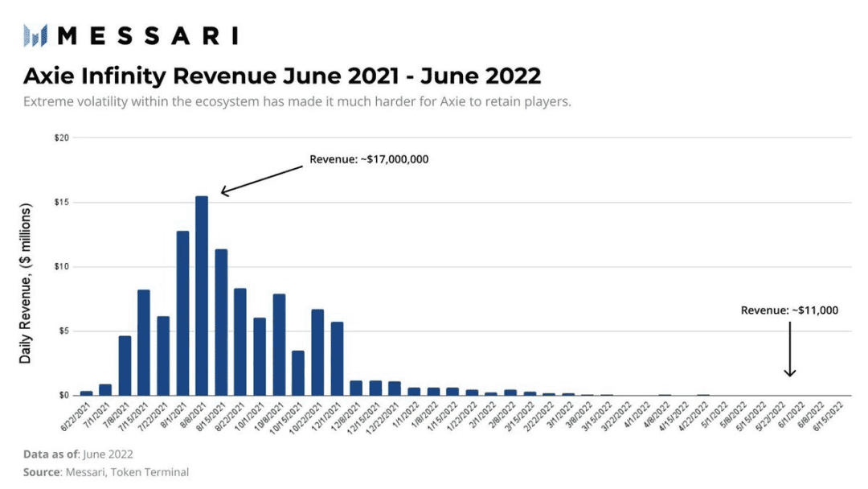Click the Messari logo icon
Viewport: 868px width, 489px height.
(35, 36)
